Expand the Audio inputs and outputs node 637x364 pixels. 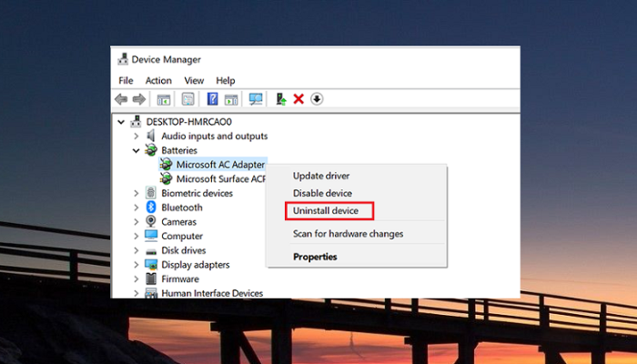[x=136, y=136]
